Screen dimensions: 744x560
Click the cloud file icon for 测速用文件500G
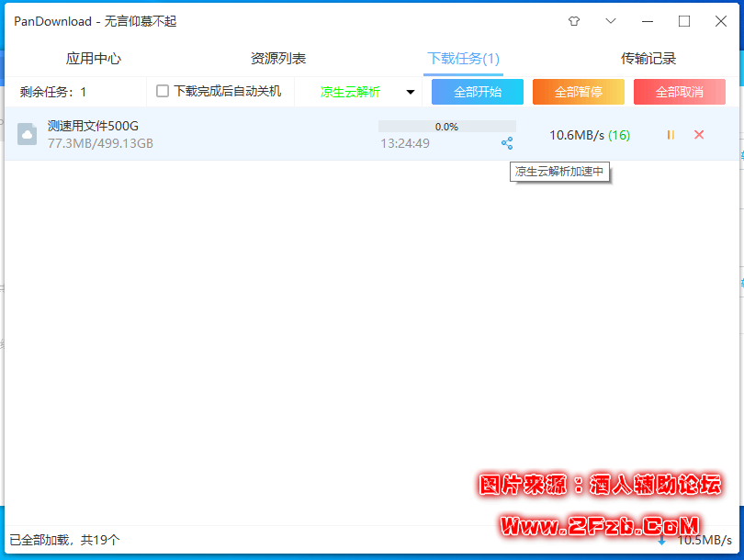pyautogui.click(x=27, y=134)
